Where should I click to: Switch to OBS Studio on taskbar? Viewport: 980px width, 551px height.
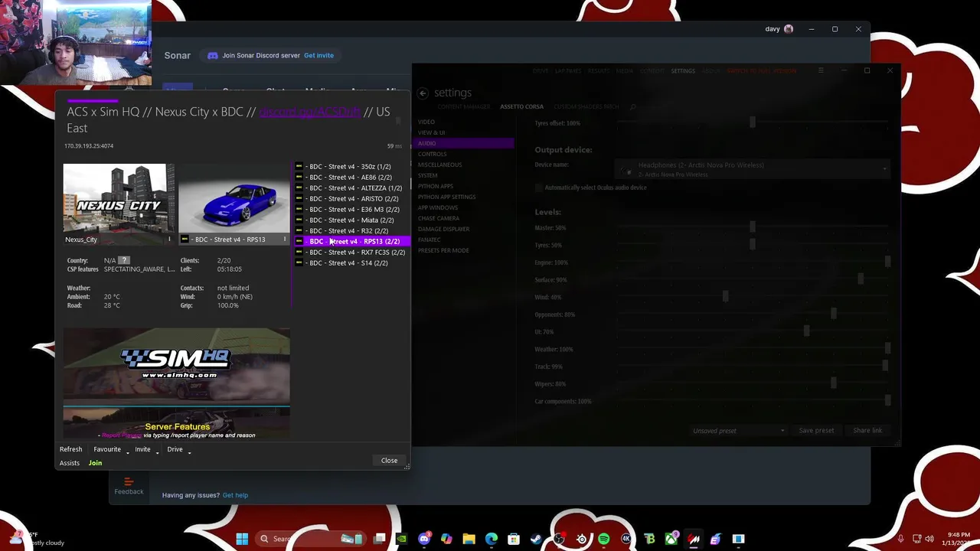559,539
